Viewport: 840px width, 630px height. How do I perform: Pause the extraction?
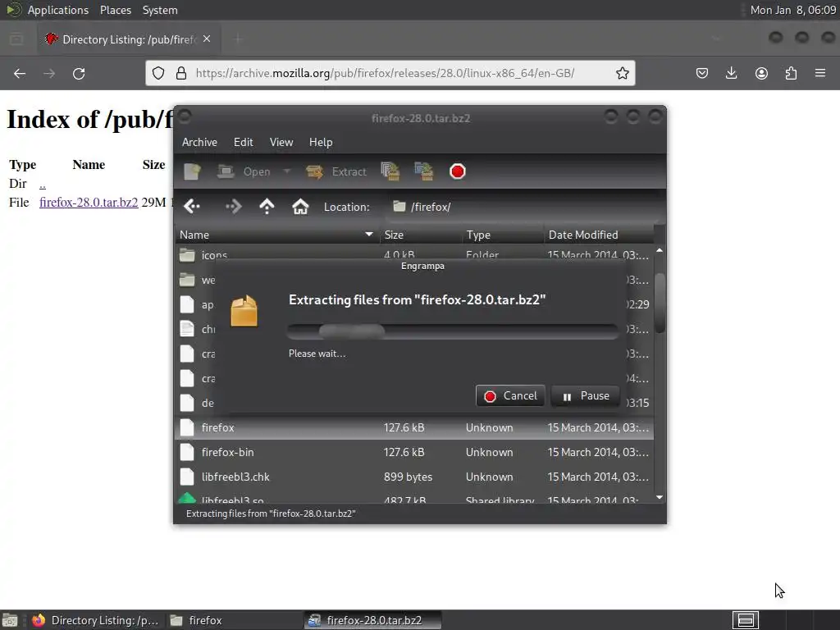[x=585, y=396]
